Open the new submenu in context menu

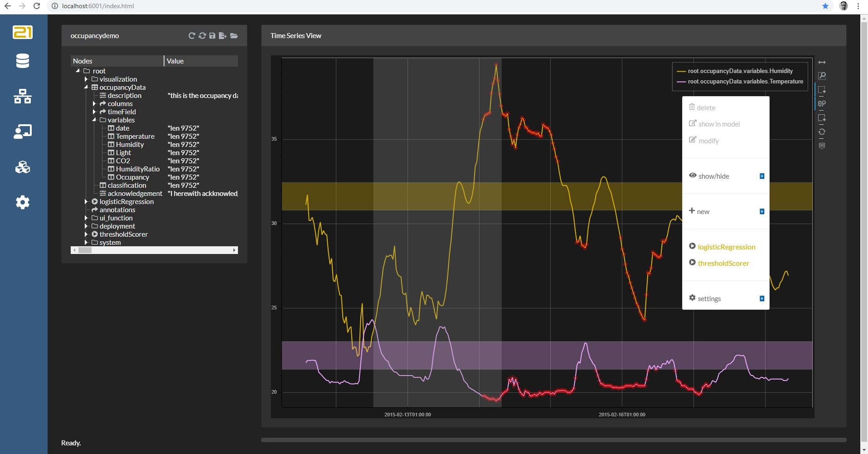[x=726, y=211]
